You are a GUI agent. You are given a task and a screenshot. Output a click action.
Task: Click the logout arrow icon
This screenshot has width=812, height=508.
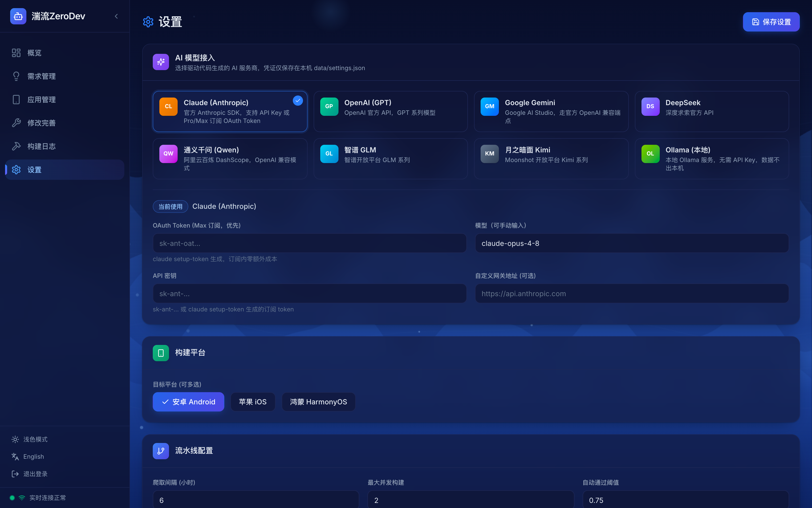point(15,474)
